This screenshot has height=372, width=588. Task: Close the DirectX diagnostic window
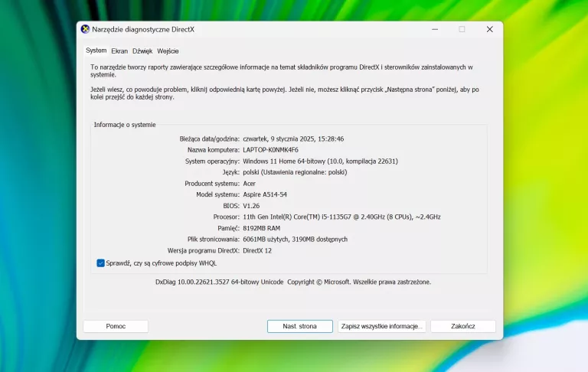click(489, 29)
